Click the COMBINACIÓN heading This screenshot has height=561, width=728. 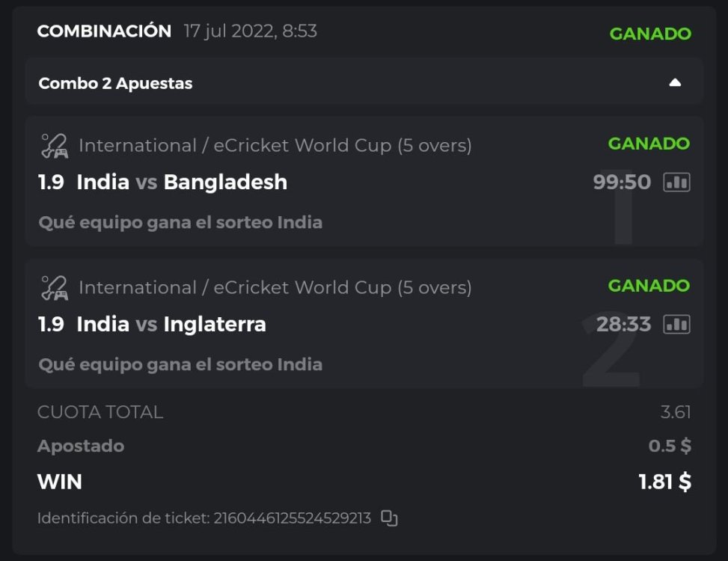[104, 31]
